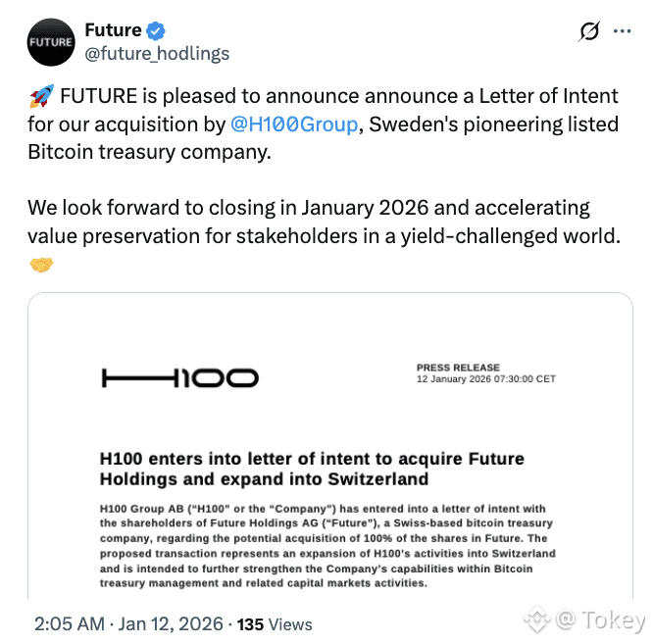Image resolution: width=653 pixels, height=644 pixels.
Task: Click the press release date and time line
Action: click(485, 379)
